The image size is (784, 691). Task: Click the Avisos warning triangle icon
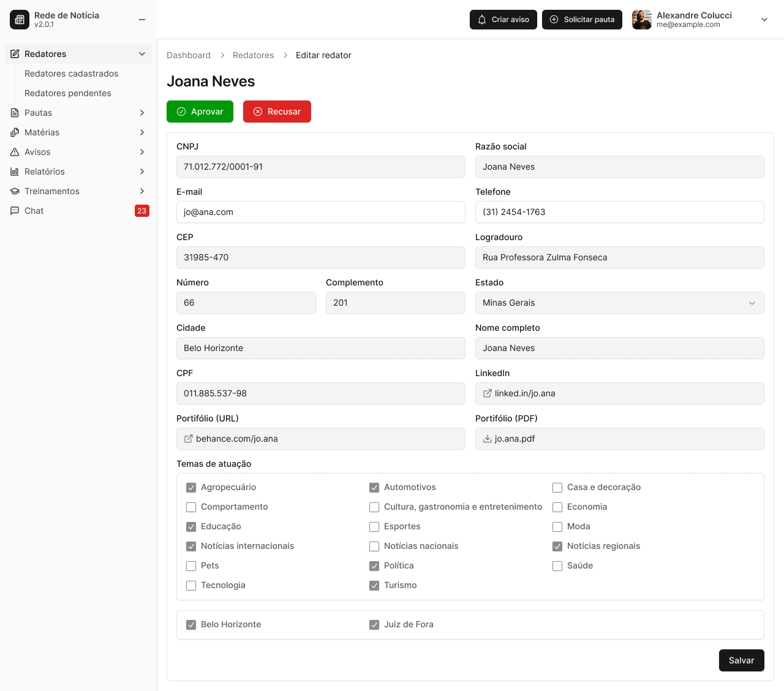[x=15, y=152]
